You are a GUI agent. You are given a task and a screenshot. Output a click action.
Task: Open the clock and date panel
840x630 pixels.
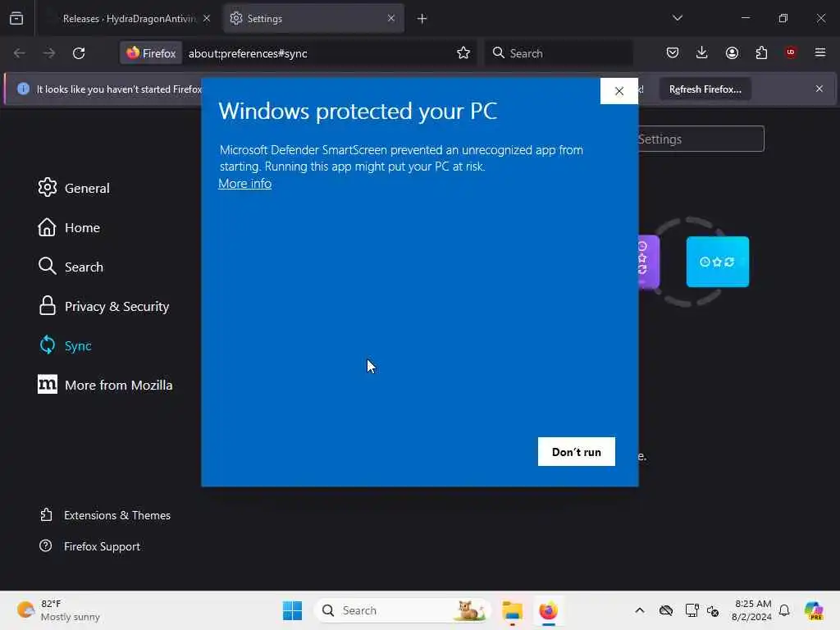[x=752, y=610]
